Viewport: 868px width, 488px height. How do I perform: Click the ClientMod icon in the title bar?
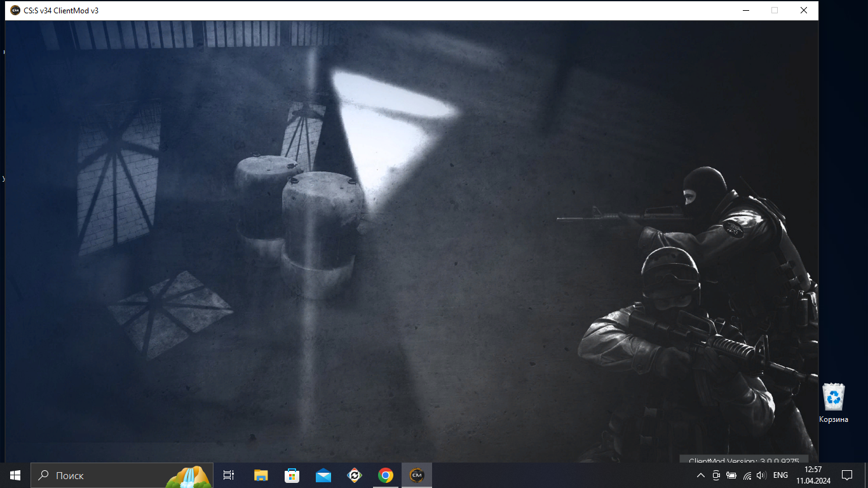(15, 10)
